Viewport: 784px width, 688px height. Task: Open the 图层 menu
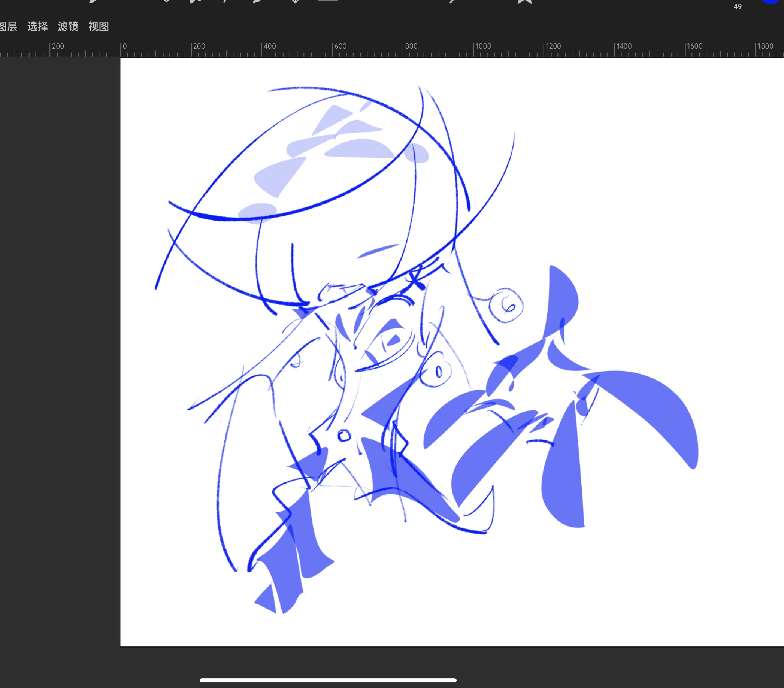(8, 26)
